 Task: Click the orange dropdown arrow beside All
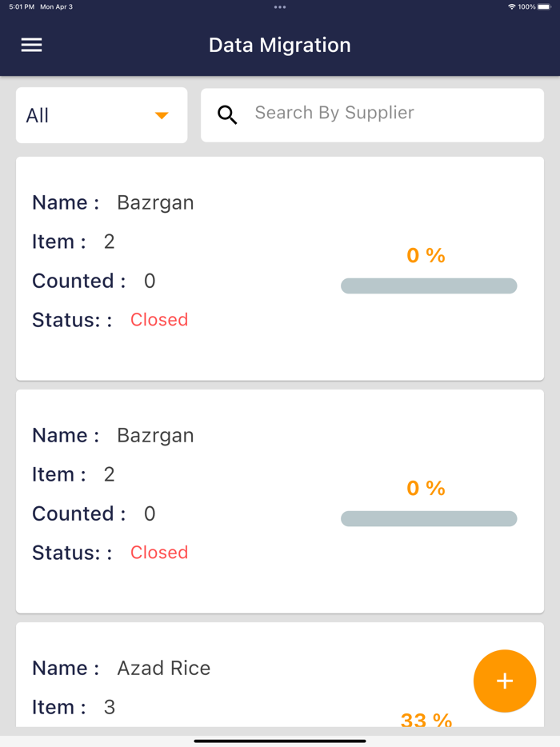click(x=160, y=114)
